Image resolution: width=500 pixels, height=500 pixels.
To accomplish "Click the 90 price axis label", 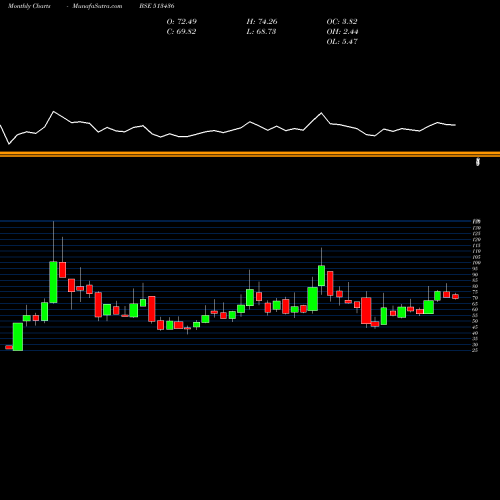I will 475,274.
